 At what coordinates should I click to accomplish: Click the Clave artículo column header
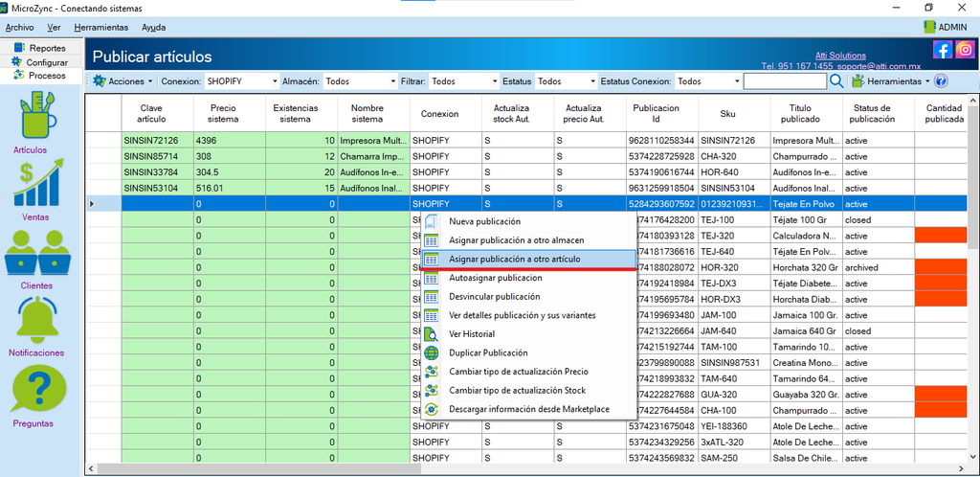pos(158,113)
